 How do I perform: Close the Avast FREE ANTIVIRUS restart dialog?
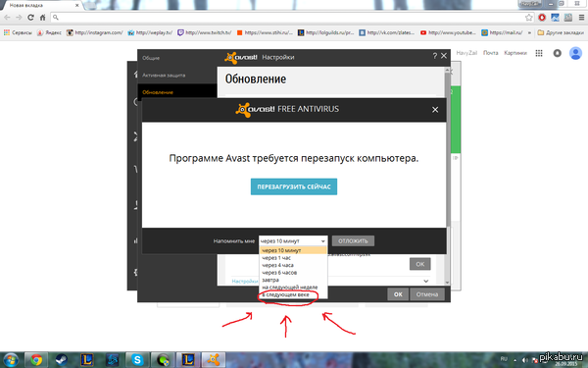pos(435,110)
